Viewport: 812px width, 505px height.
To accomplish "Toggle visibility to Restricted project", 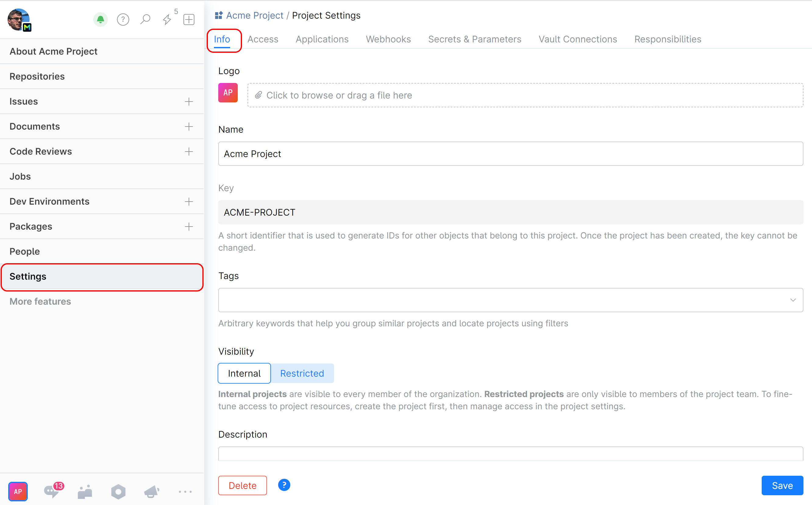I will coord(302,373).
